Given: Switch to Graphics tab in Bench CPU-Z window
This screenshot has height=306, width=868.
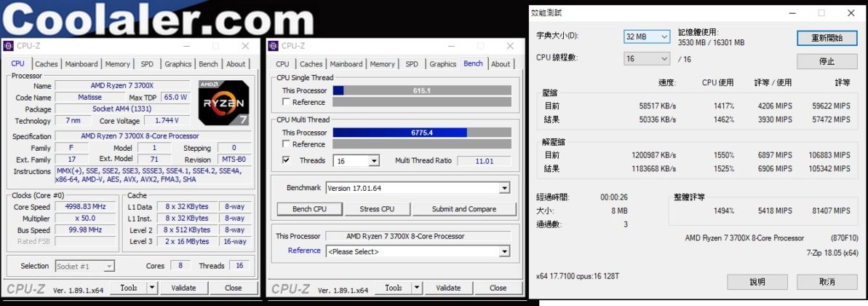Looking at the screenshot, I should (x=443, y=64).
